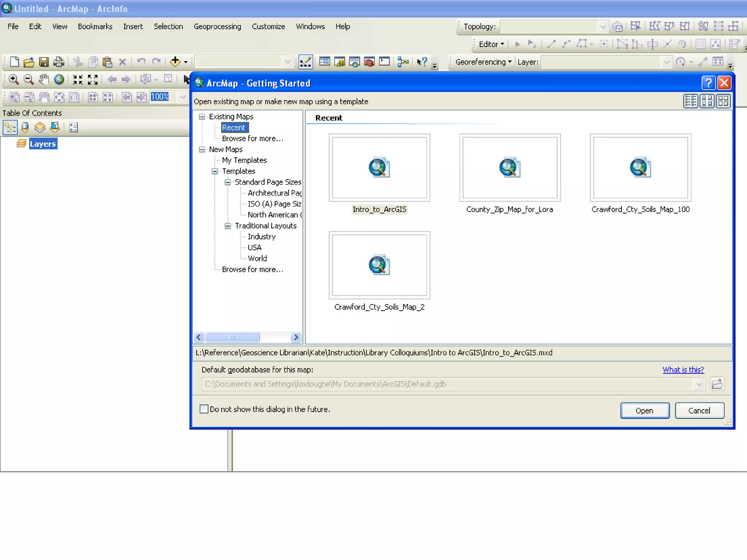Click the Save map floppy icon

click(44, 62)
